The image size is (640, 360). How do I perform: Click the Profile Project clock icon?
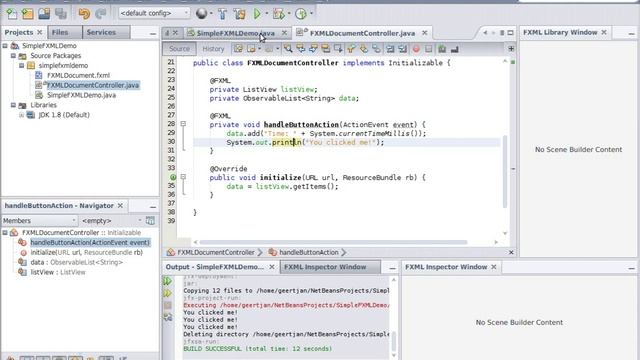click(x=301, y=14)
